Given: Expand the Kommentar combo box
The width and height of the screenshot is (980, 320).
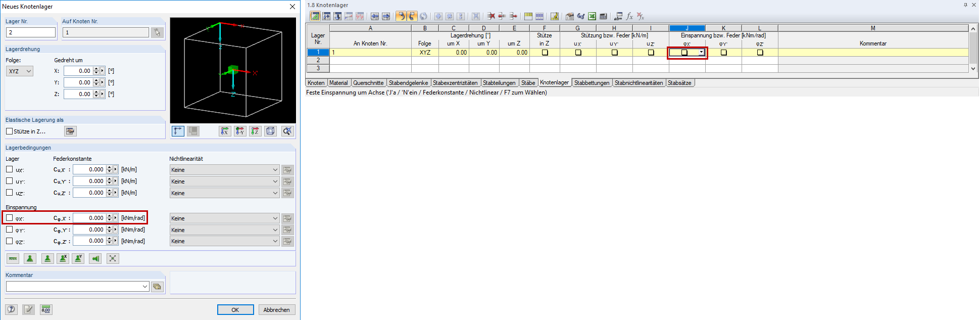Looking at the screenshot, I should [145, 287].
